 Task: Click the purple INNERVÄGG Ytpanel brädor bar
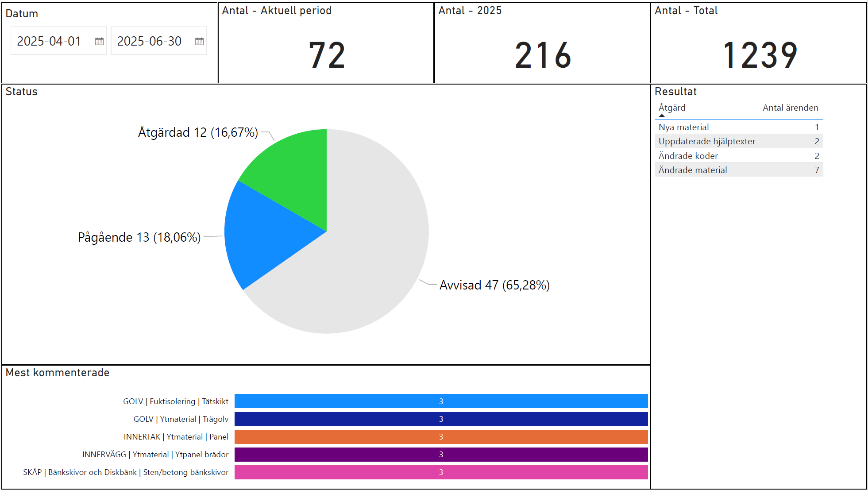tap(441, 454)
